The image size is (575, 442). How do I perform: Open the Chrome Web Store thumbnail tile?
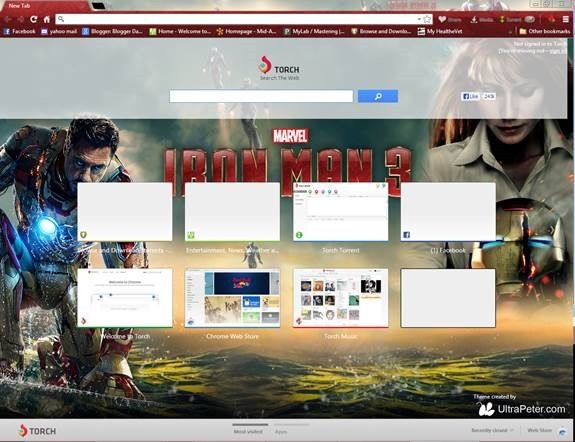pyautogui.click(x=232, y=298)
